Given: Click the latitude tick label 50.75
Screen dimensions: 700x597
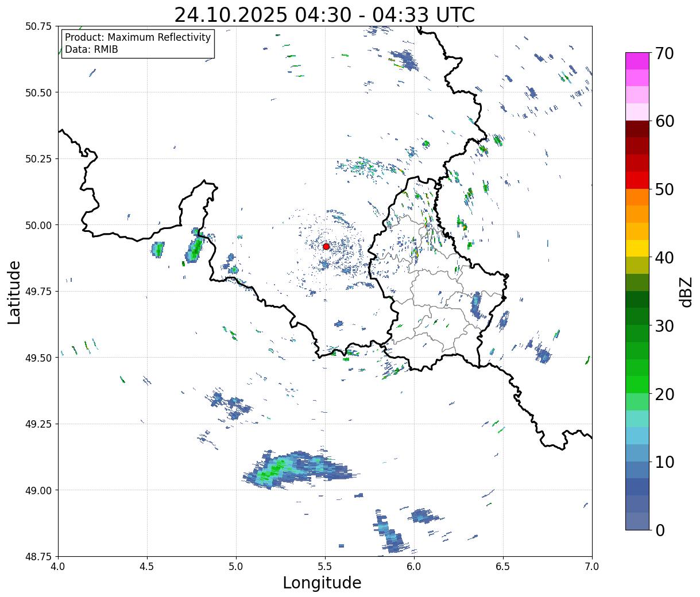Looking at the screenshot, I should coord(38,26).
